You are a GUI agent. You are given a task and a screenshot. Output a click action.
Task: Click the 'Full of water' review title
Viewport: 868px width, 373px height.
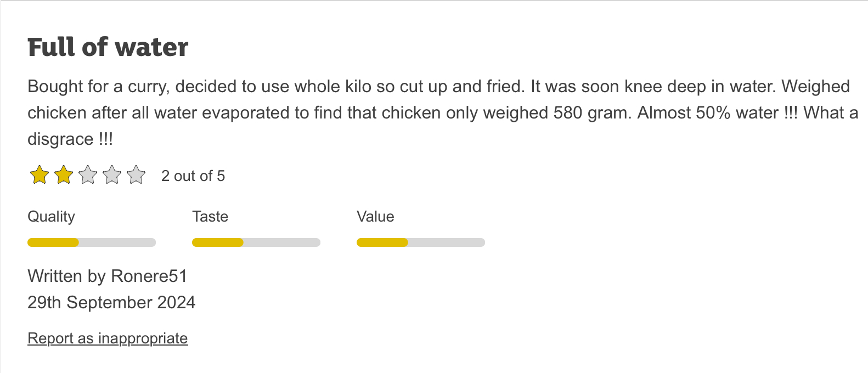pos(108,47)
